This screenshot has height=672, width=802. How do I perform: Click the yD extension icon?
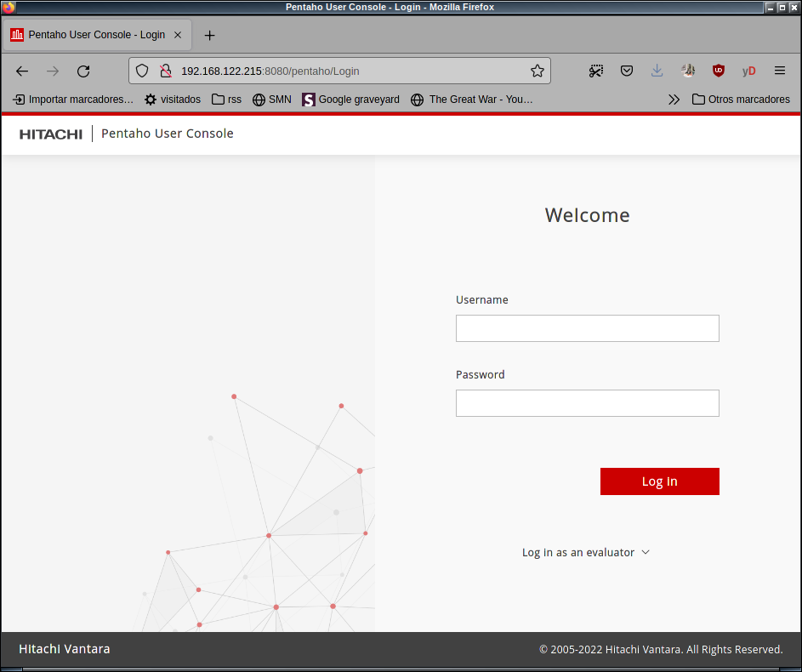(748, 71)
